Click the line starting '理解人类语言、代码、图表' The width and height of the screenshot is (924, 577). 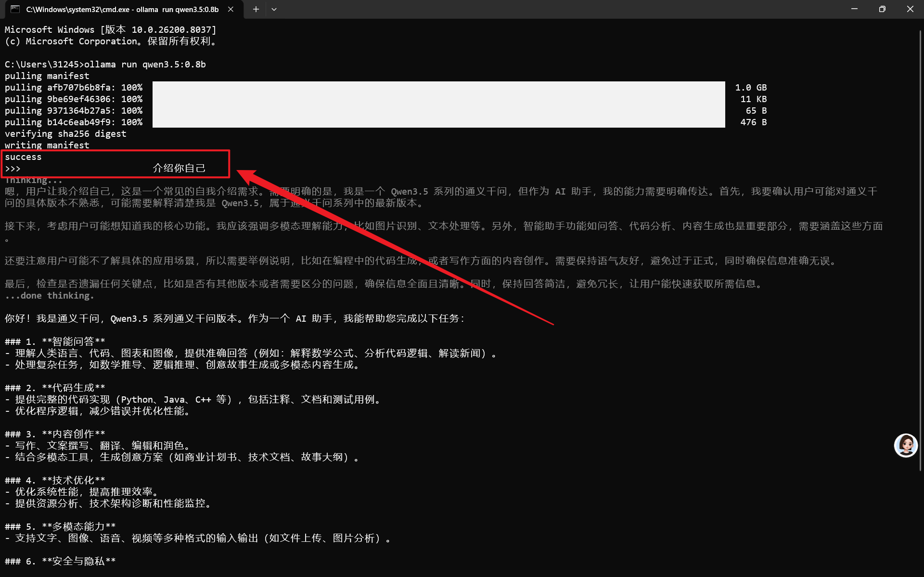[x=252, y=353]
